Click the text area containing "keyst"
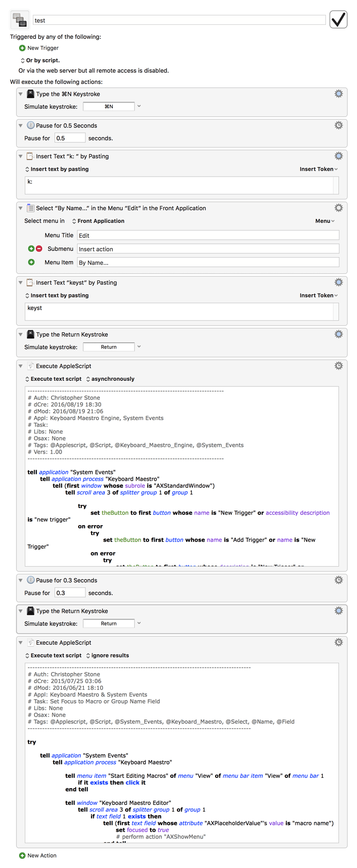Viewport: 357px width, 868px height. coord(179,312)
